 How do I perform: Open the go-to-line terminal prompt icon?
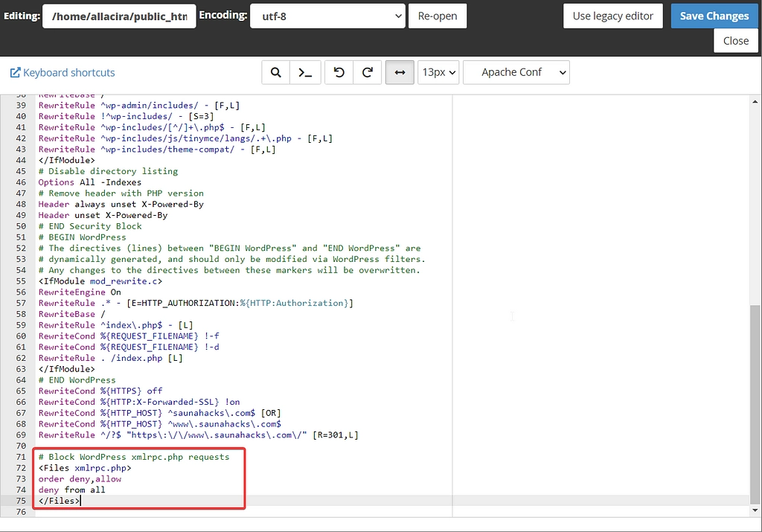click(x=305, y=72)
